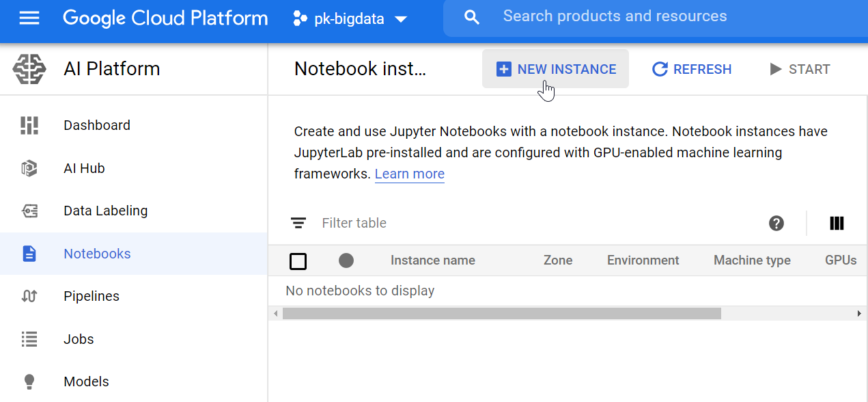Viewport: 868px width, 402px height.
Task: Sort by Zone column header
Action: 558,260
